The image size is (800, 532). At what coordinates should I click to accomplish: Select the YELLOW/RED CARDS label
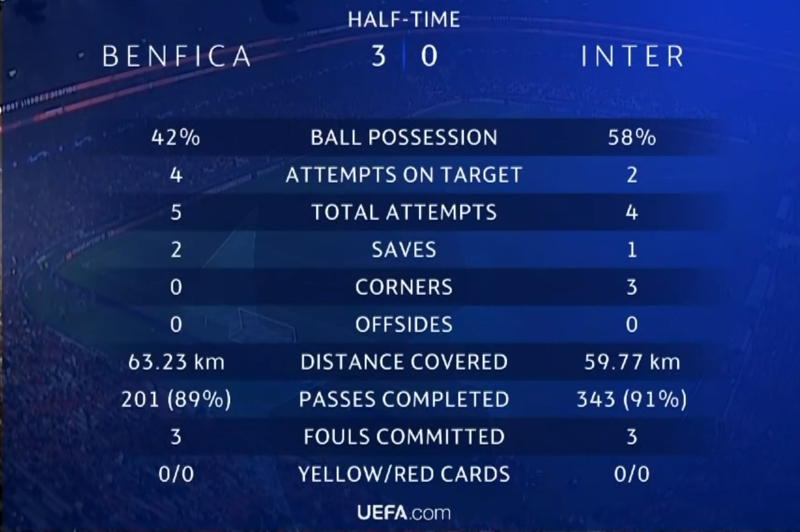click(x=404, y=474)
